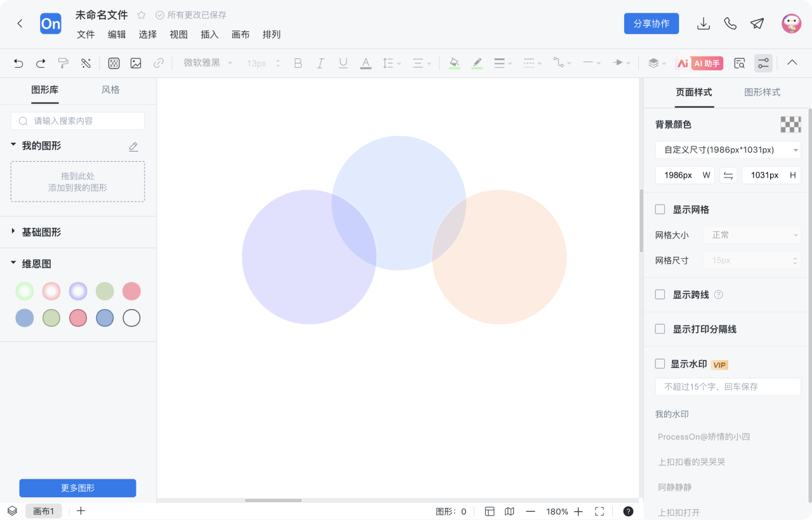812x520 pixels.
Task: Check the 显示打印分隔线 option
Action: [660, 329]
